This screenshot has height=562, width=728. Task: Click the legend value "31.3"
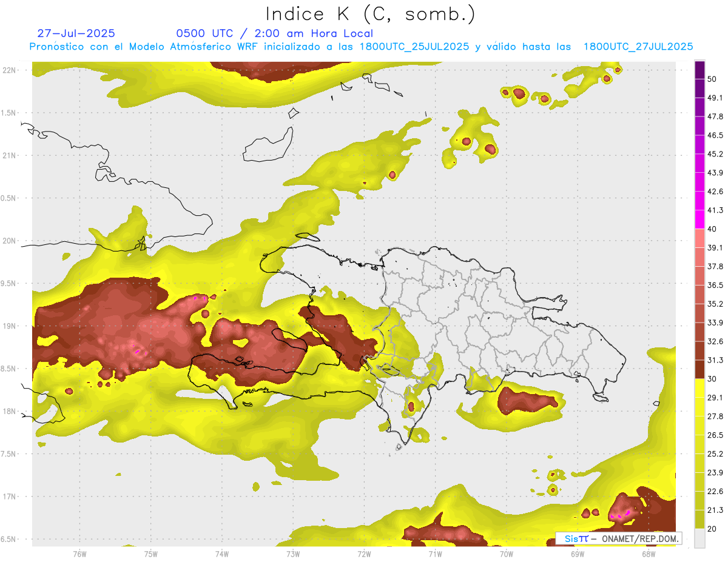tap(715, 360)
